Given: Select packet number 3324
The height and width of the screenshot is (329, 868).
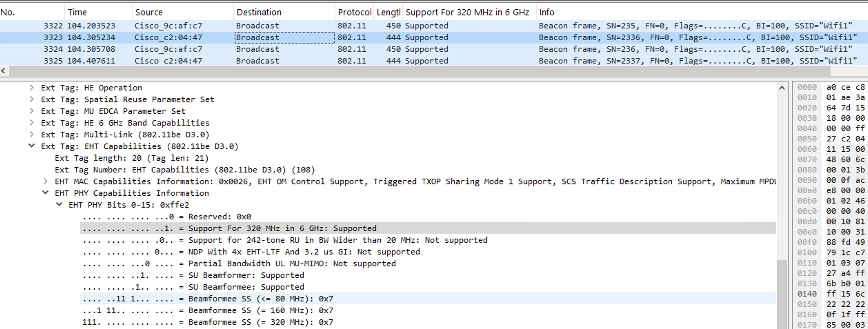Looking at the screenshot, I should click(x=434, y=49).
